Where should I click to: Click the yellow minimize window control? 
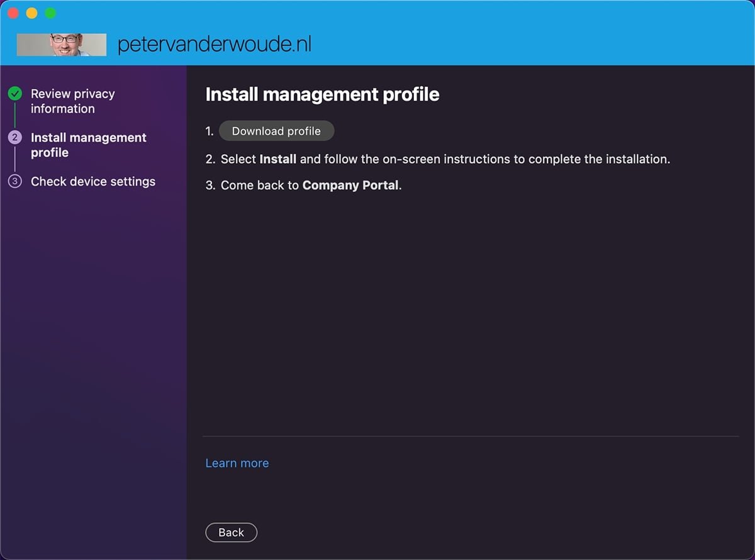pyautogui.click(x=31, y=13)
